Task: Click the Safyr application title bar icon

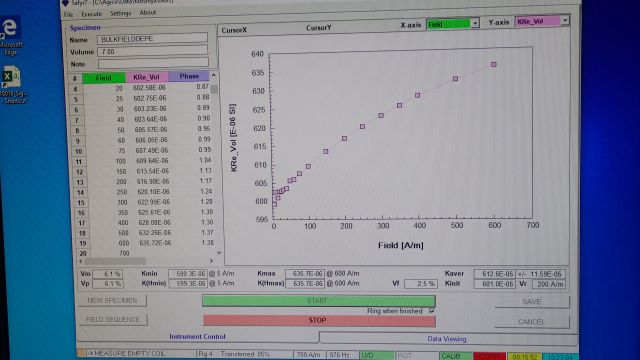Action: pyautogui.click(x=65, y=3)
